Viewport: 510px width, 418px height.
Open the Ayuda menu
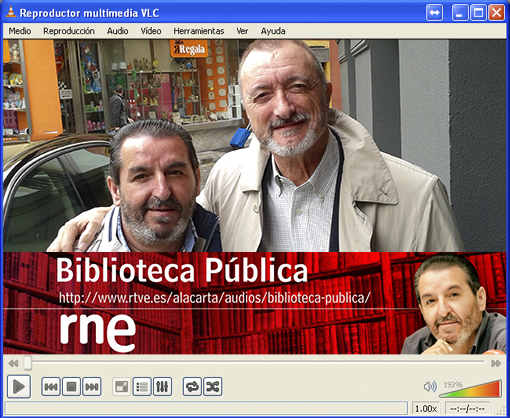(x=273, y=31)
